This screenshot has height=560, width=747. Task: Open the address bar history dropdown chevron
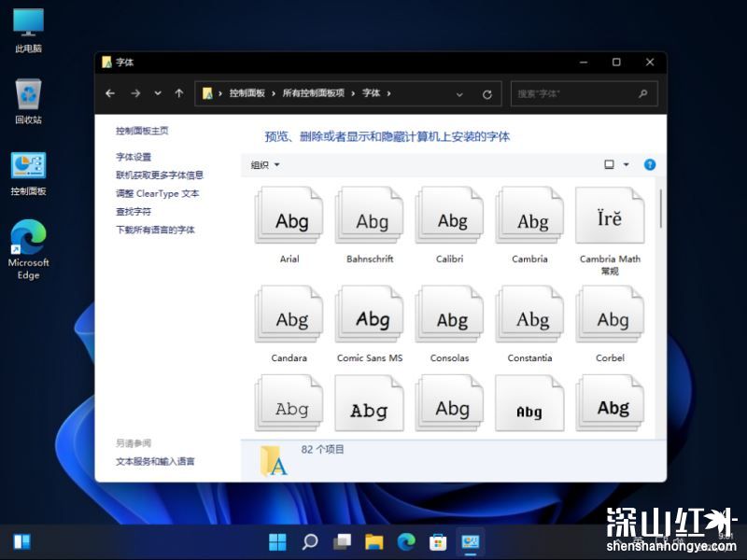coord(458,93)
